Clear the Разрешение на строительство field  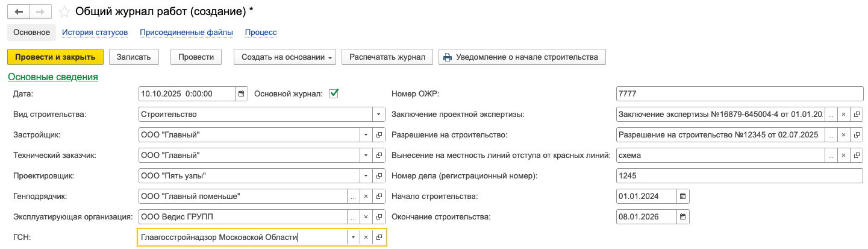click(x=843, y=135)
